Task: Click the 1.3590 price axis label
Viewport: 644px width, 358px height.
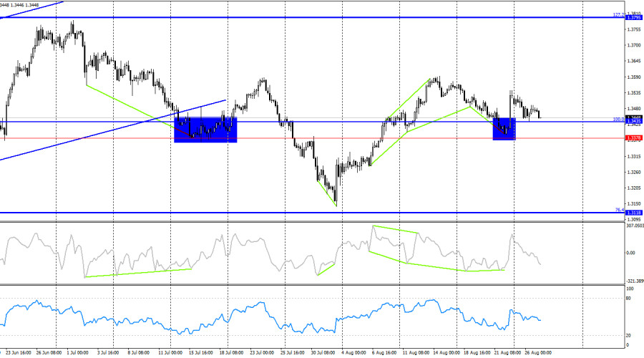Action: pyautogui.click(x=634, y=77)
